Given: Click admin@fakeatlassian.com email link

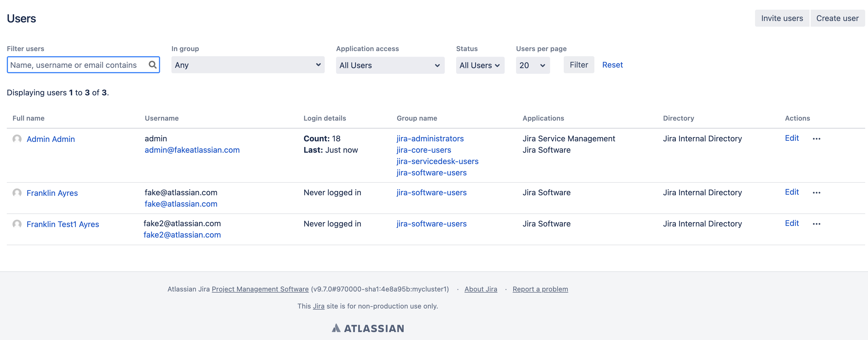Looking at the screenshot, I should point(192,150).
